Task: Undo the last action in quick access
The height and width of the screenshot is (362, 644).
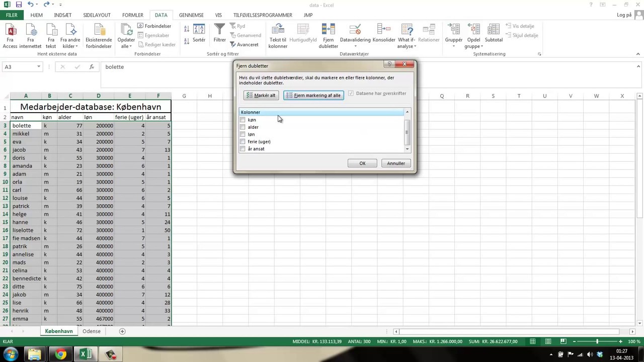Action: 31,5
